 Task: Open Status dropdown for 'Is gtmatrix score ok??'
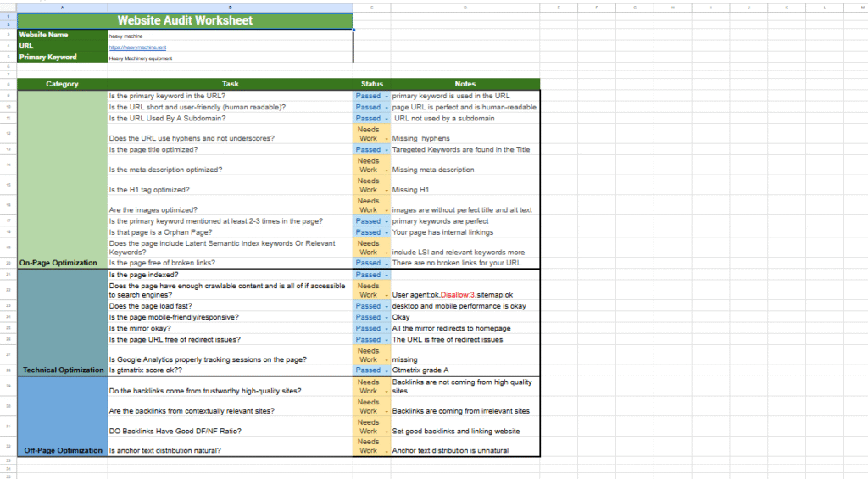386,370
